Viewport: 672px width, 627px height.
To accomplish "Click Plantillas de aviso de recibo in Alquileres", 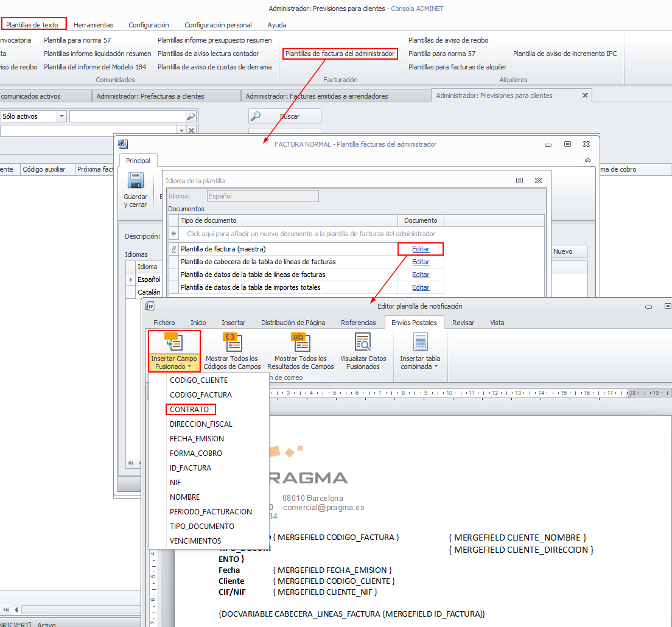I will click(x=448, y=40).
